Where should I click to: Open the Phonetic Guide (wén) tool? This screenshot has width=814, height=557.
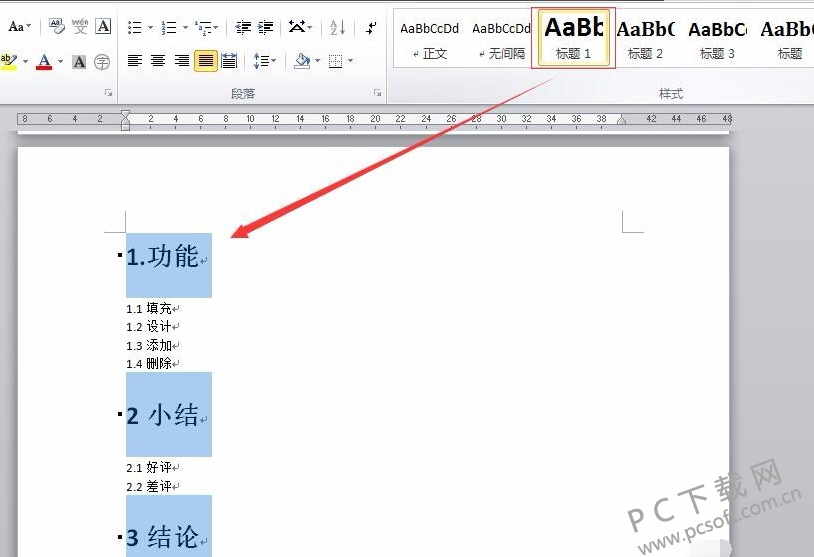tap(80, 26)
